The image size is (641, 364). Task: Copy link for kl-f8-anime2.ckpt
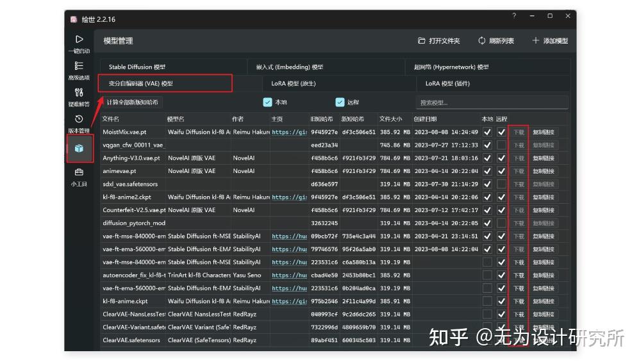tap(544, 197)
